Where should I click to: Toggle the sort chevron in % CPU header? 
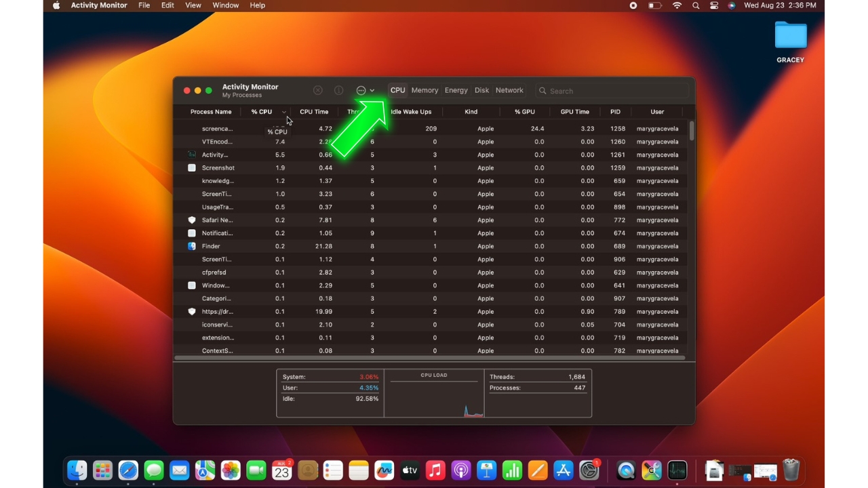pyautogui.click(x=283, y=112)
